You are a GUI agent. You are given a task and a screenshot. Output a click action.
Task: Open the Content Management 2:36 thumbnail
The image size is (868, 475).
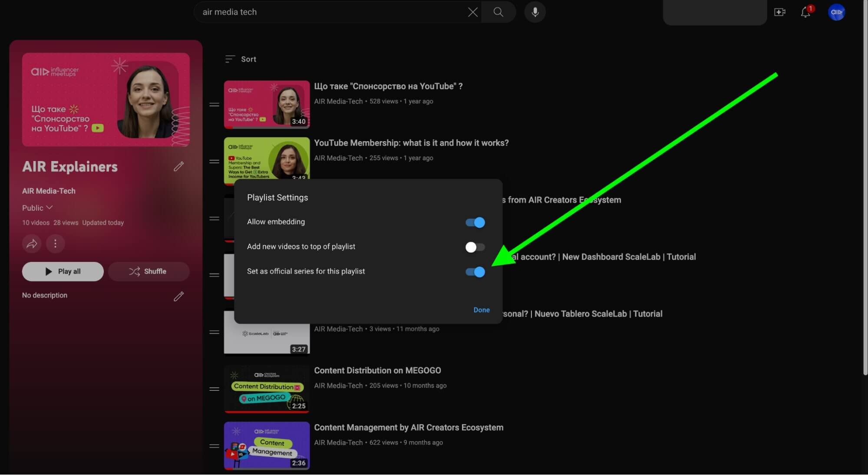267,446
